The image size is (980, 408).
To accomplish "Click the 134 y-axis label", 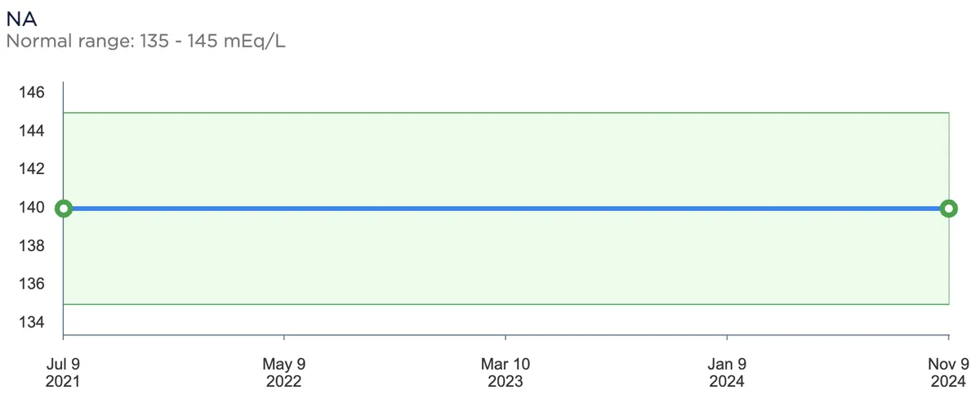I will click(31, 322).
